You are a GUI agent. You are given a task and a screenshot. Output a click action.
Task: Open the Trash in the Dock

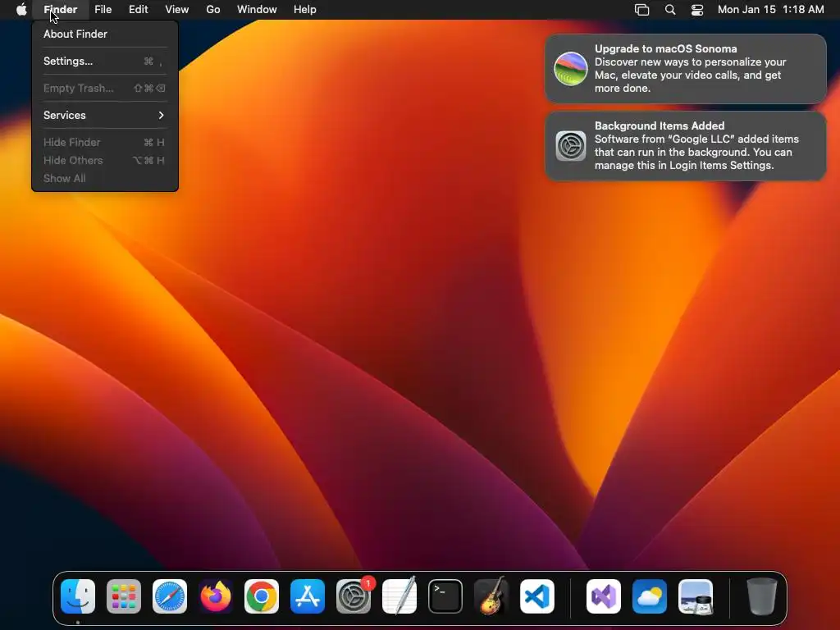[762, 596]
